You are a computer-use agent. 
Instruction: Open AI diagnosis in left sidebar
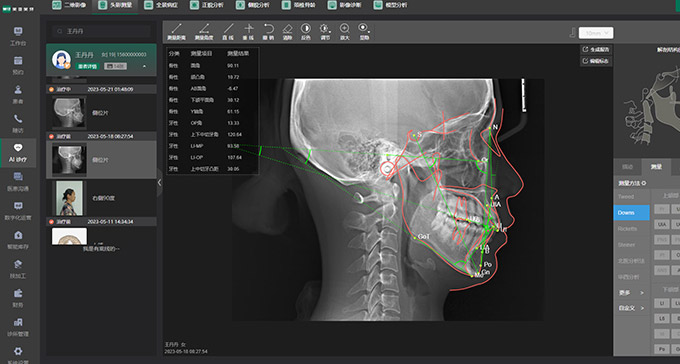click(x=18, y=153)
